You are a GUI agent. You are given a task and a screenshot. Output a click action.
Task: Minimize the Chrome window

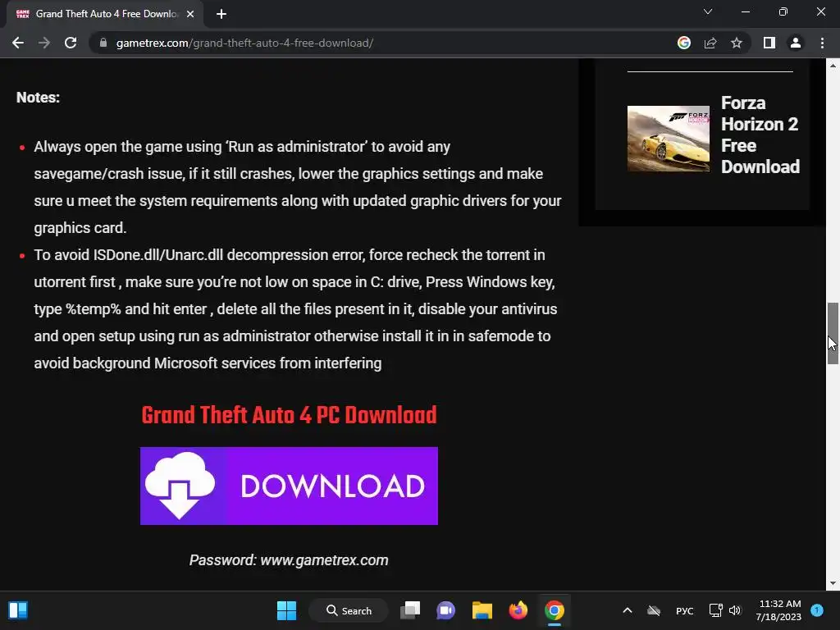coord(745,11)
